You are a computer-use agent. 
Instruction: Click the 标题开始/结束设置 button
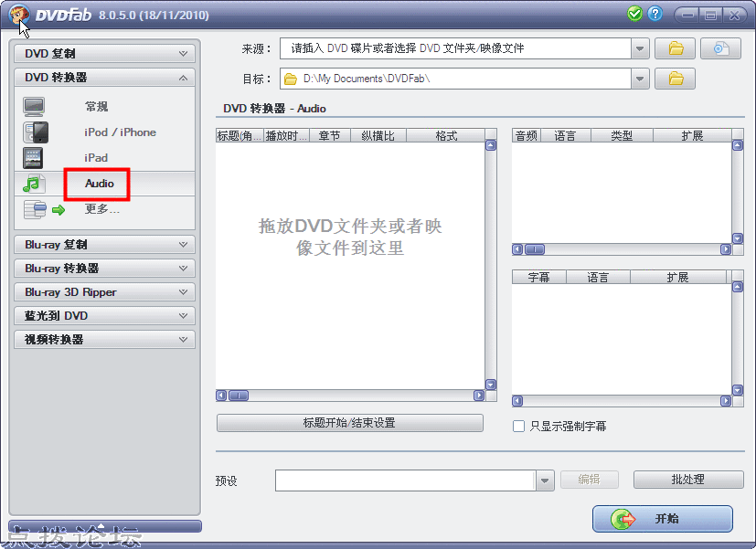point(349,423)
